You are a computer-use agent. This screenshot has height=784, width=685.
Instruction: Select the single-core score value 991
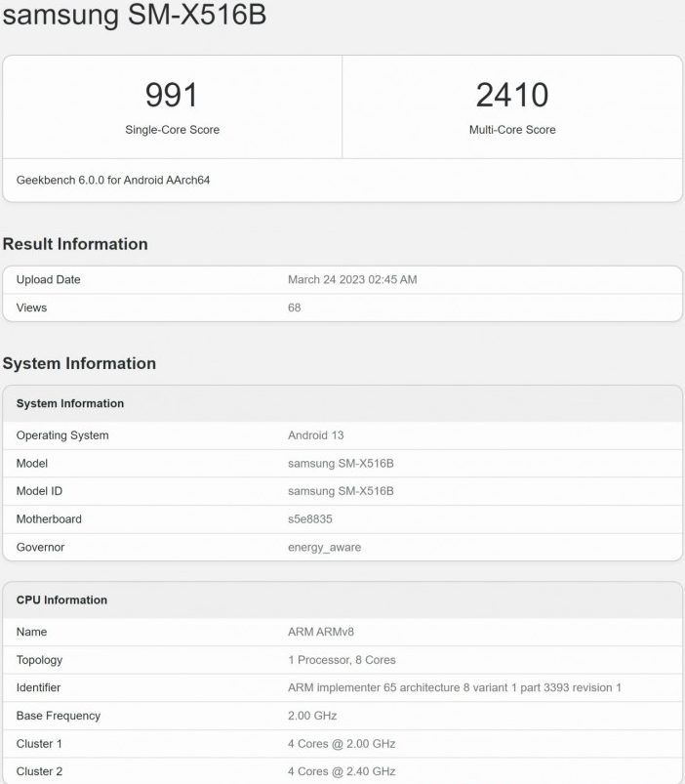(x=172, y=95)
